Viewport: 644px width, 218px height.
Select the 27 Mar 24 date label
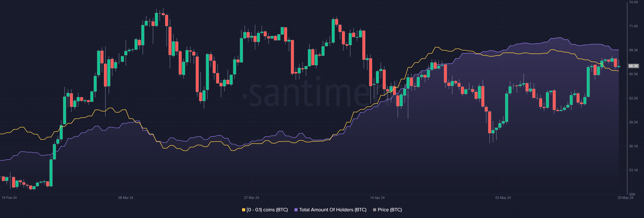click(x=252, y=198)
